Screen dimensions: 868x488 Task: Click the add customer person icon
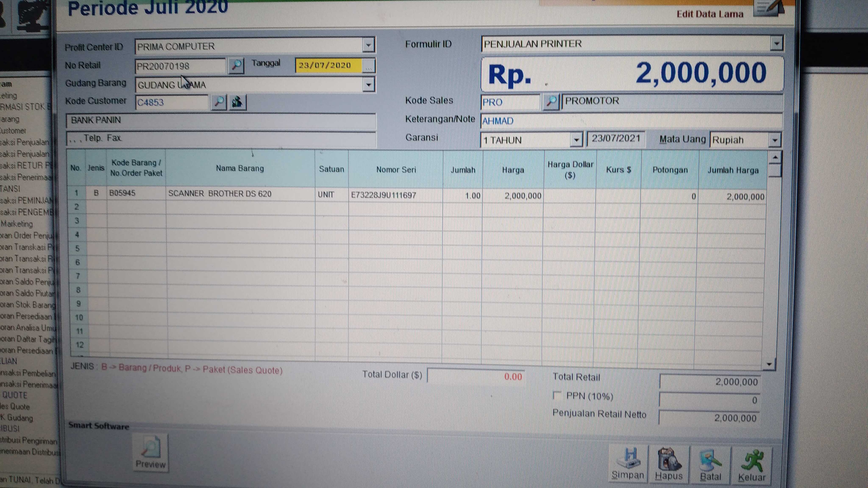[x=237, y=102]
